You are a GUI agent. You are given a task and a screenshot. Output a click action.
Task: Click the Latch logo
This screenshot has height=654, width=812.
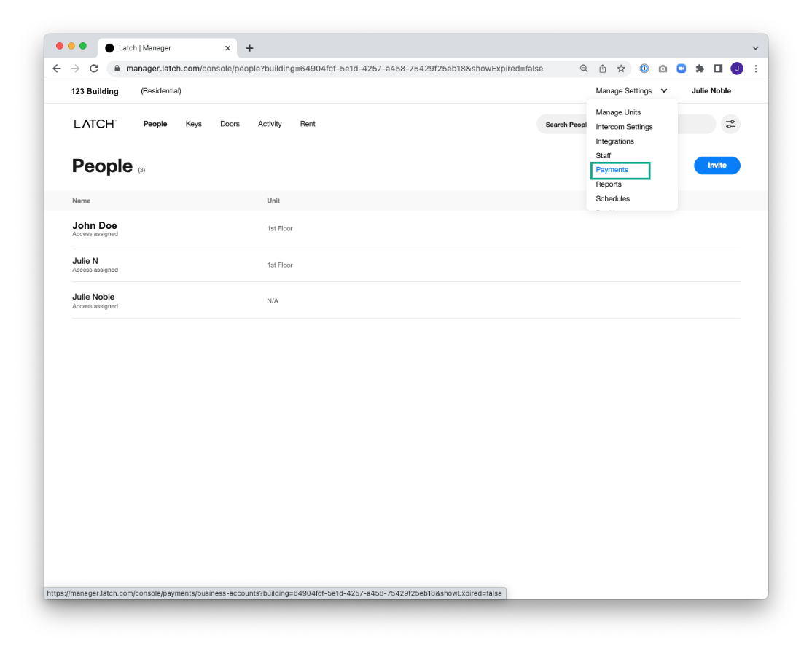(x=95, y=124)
